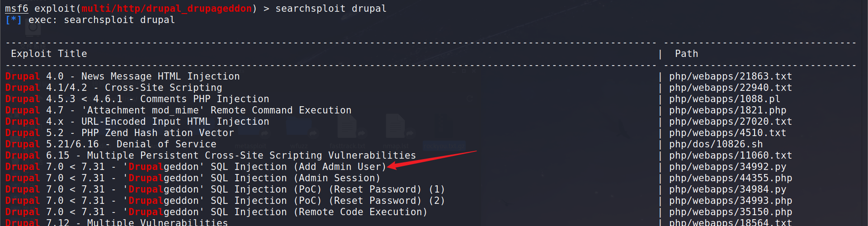Click 'Drupalgeddon SQL Injection (Add Admin User)' line
This screenshot has height=226, width=868.
point(253,167)
